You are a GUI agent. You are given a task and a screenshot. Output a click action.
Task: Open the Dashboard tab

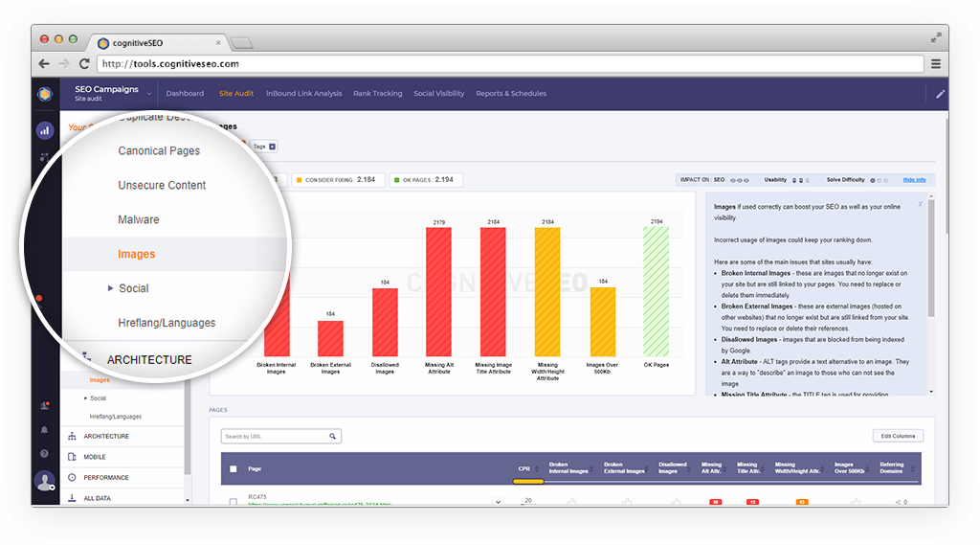(x=185, y=93)
